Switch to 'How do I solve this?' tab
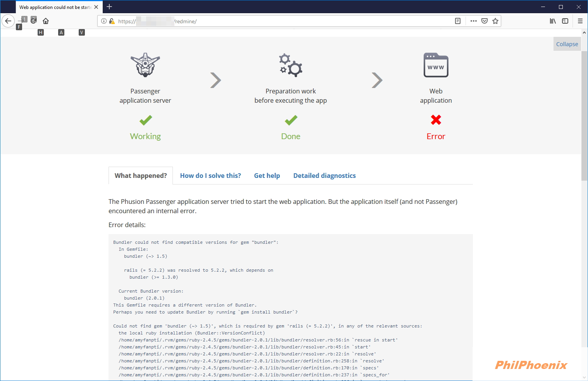Viewport: 588px width, 381px height. pos(210,176)
